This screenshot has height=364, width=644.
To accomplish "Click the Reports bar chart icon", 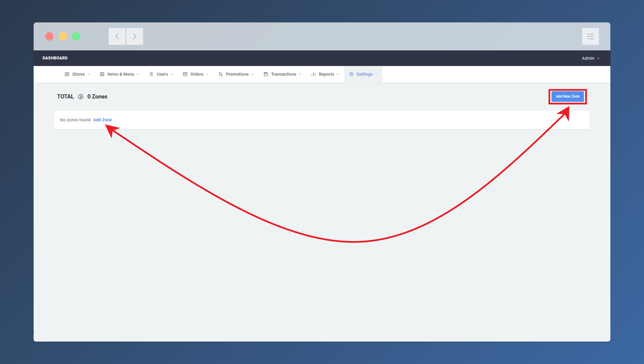I will pos(314,74).
